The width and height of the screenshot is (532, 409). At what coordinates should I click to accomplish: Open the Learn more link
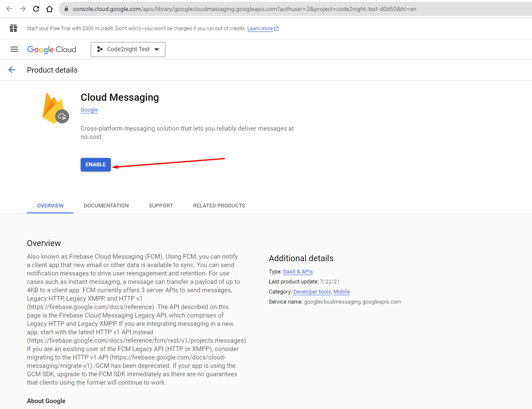pos(263,29)
